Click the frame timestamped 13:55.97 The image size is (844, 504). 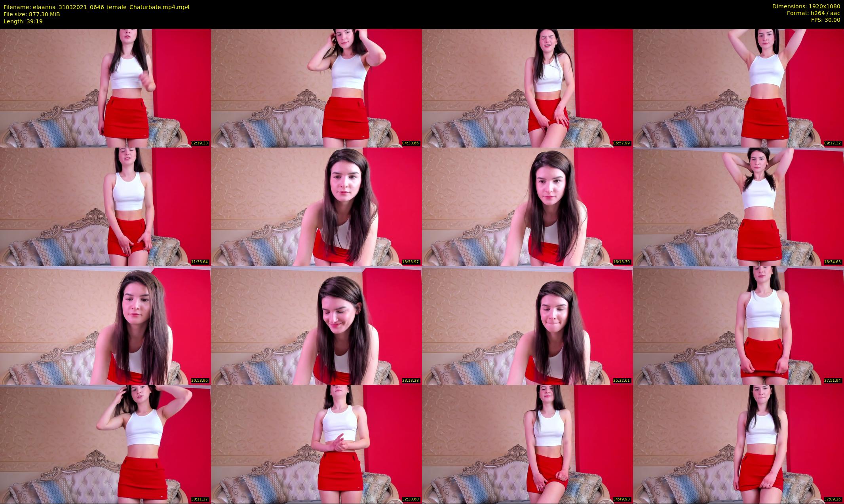click(x=316, y=207)
